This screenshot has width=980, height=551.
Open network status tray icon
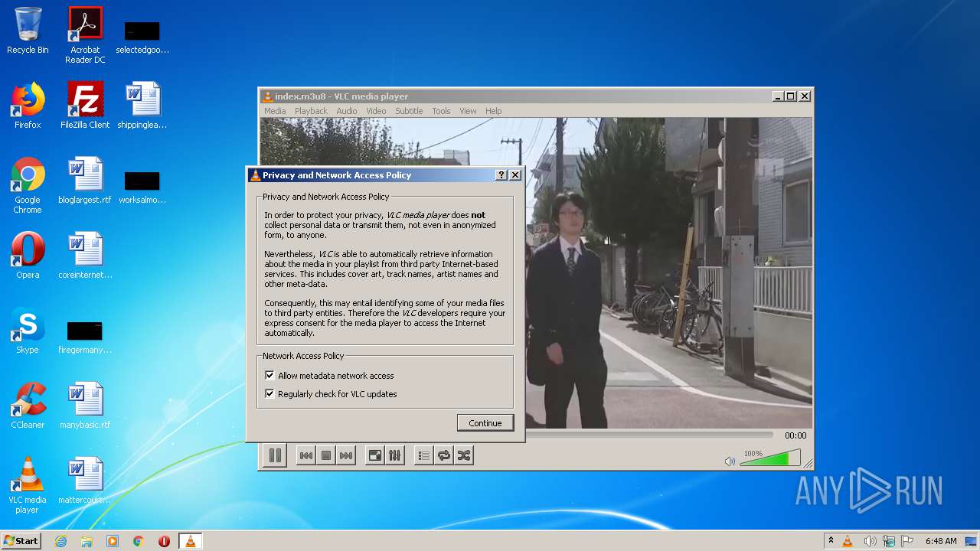(889, 541)
